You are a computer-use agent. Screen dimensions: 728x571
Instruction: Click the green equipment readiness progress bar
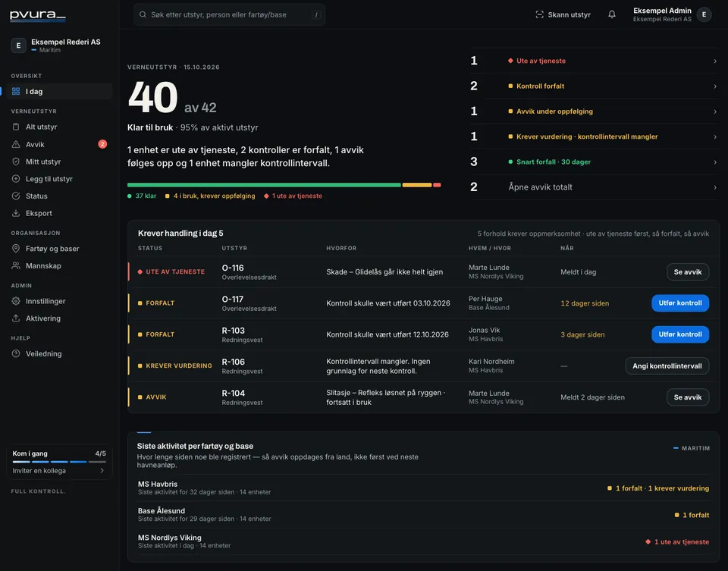[264, 185]
